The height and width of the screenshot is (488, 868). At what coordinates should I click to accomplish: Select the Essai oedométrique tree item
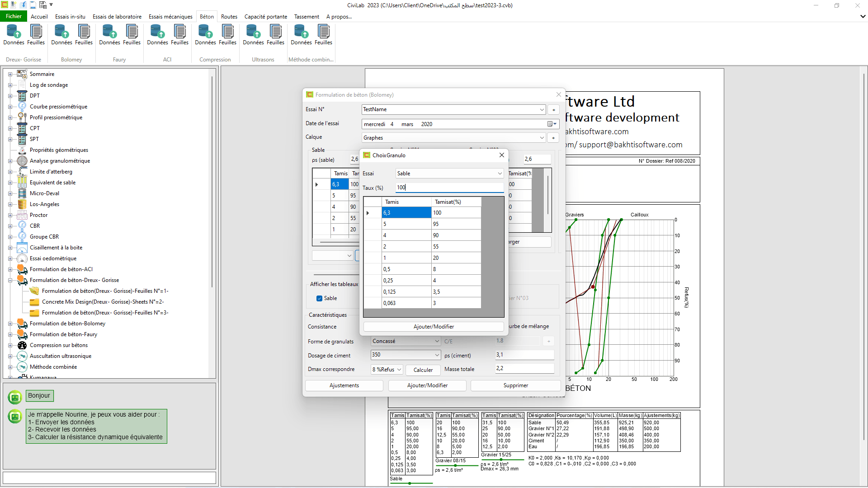point(53,258)
